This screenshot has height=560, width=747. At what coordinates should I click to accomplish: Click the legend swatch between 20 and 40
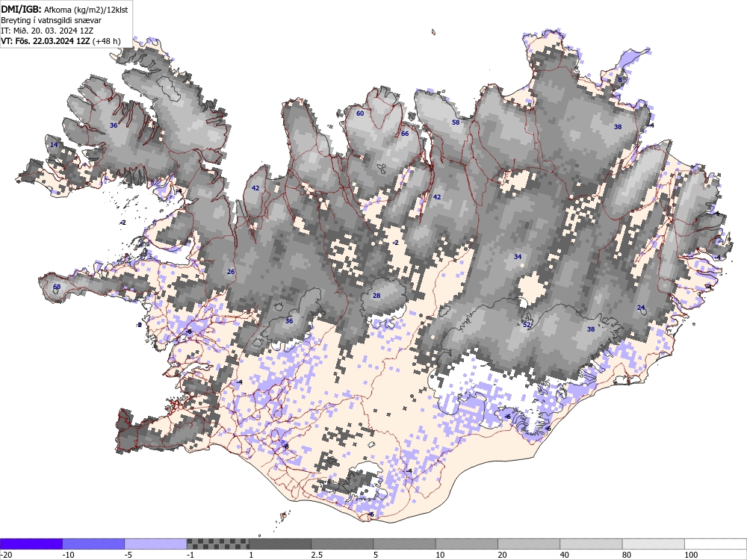529,544
